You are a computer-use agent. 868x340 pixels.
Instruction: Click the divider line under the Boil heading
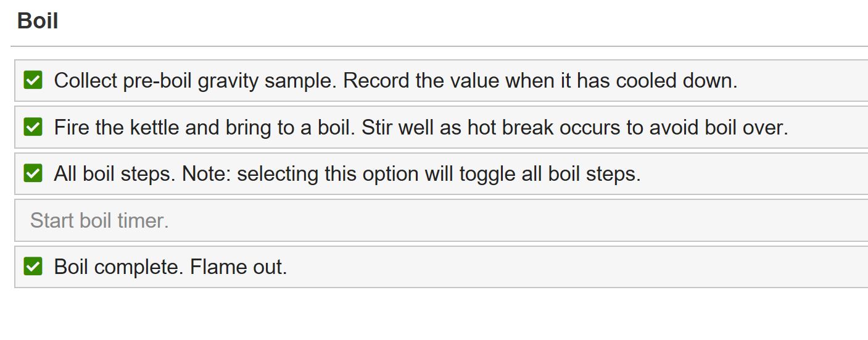point(432,46)
